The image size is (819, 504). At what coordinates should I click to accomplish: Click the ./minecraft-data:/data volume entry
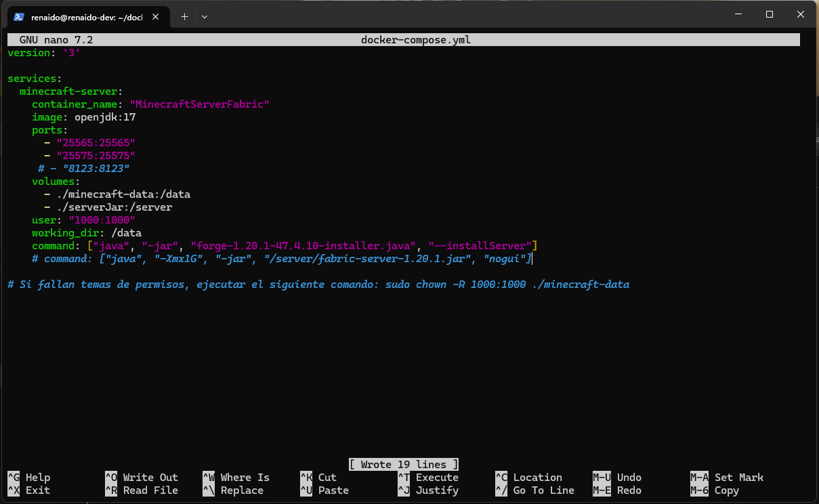(x=123, y=194)
